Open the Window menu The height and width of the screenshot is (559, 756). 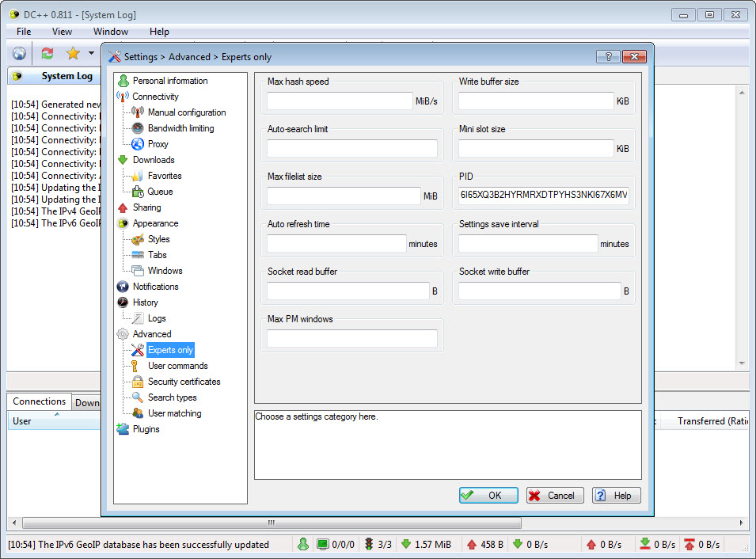[111, 32]
